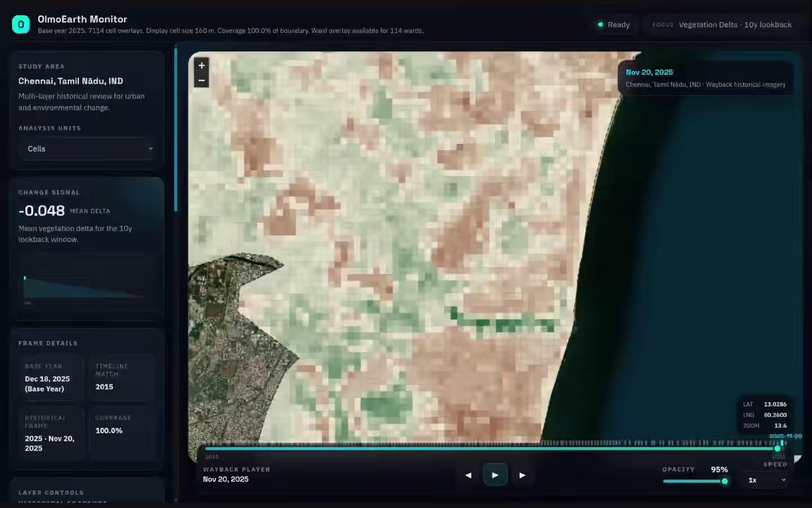Click the 95% opacity value
Image resolution: width=812 pixels, height=508 pixels.
point(719,470)
